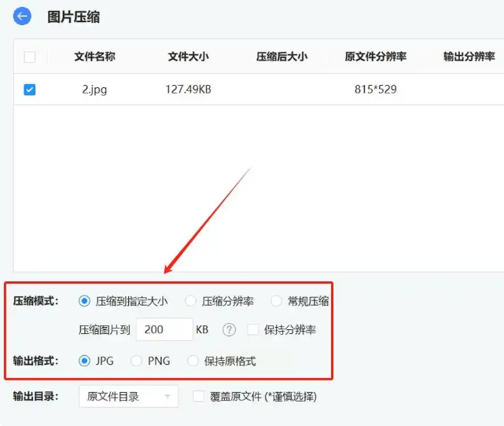Click the target size field showing 200
The width and height of the screenshot is (504, 426).
164,329
